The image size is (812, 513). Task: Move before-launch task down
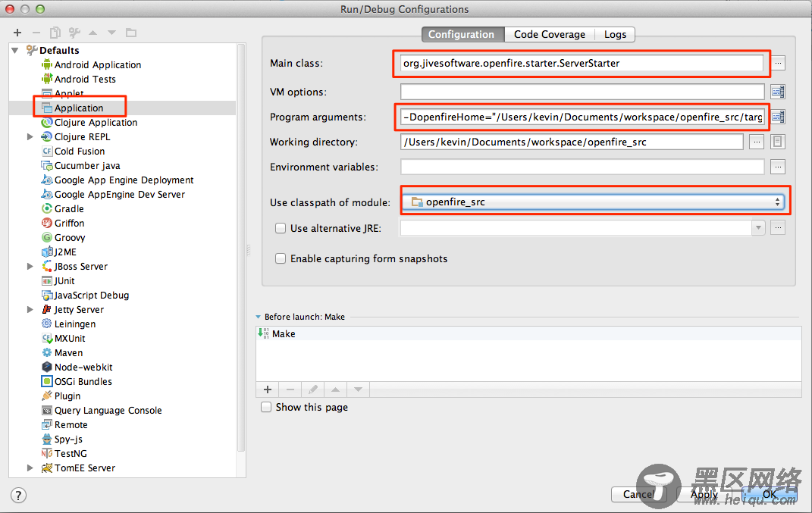pyautogui.click(x=359, y=389)
